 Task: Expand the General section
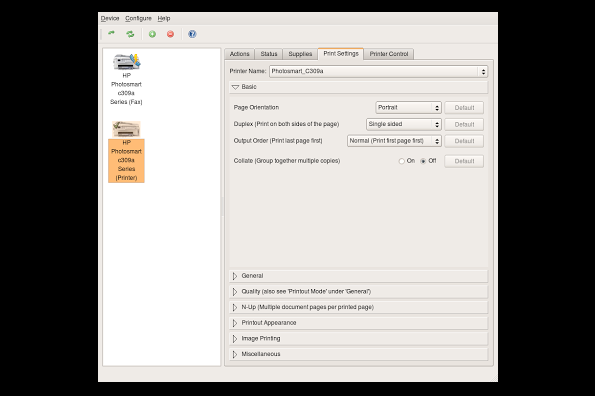(x=359, y=276)
